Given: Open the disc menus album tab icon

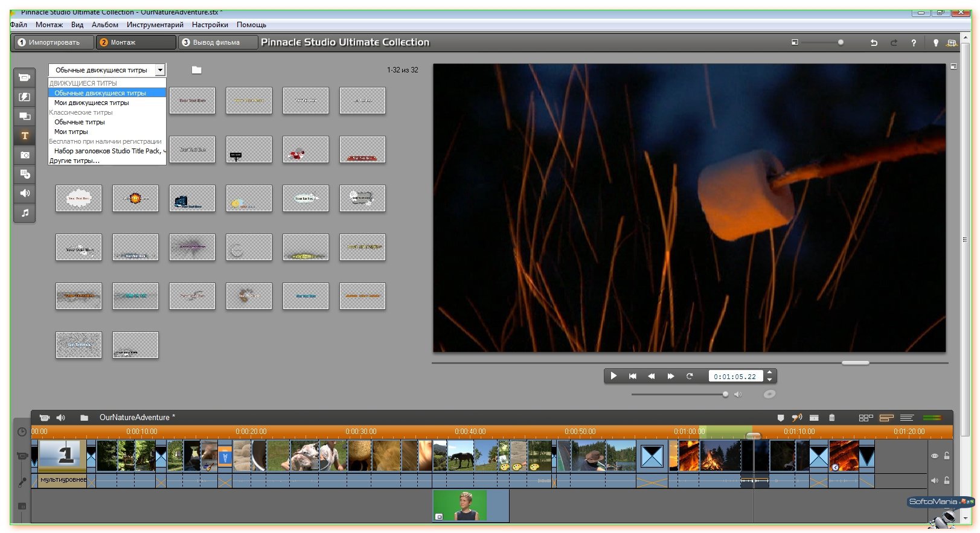Looking at the screenshot, I should (25, 174).
